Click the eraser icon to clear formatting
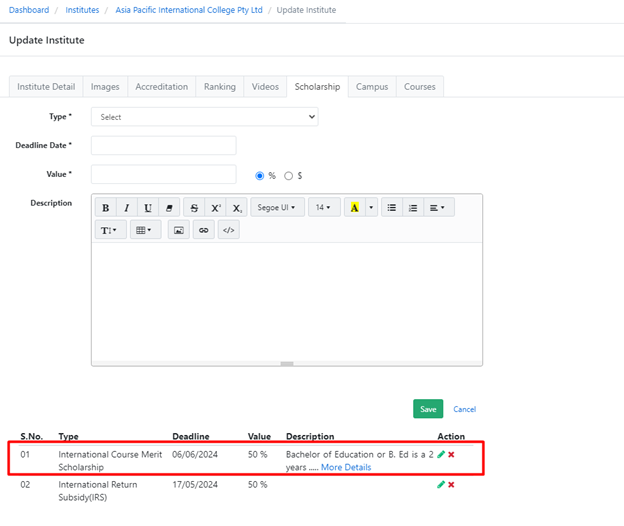The width and height of the screenshot is (624, 526). (169, 208)
